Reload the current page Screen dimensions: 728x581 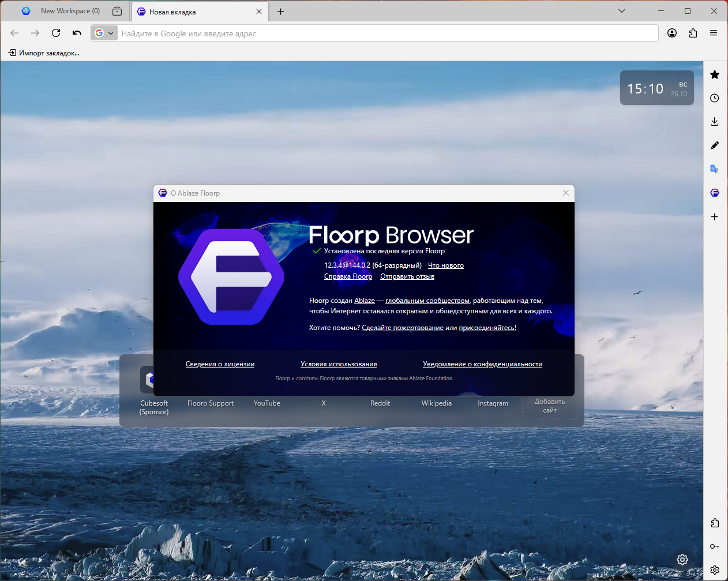[56, 33]
